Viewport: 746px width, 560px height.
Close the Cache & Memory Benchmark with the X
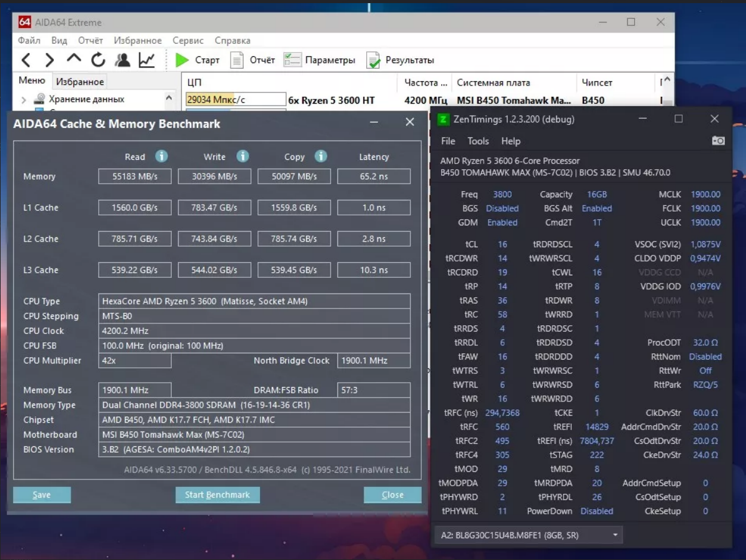pos(410,122)
